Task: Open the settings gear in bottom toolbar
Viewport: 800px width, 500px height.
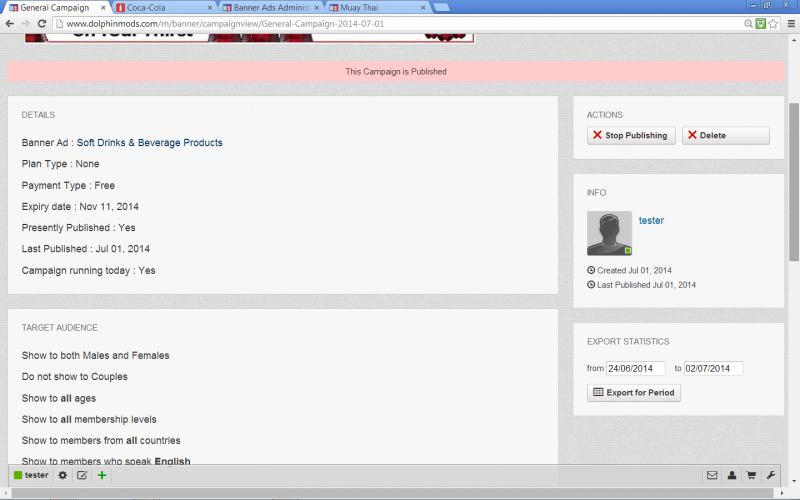Action: pos(62,475)
